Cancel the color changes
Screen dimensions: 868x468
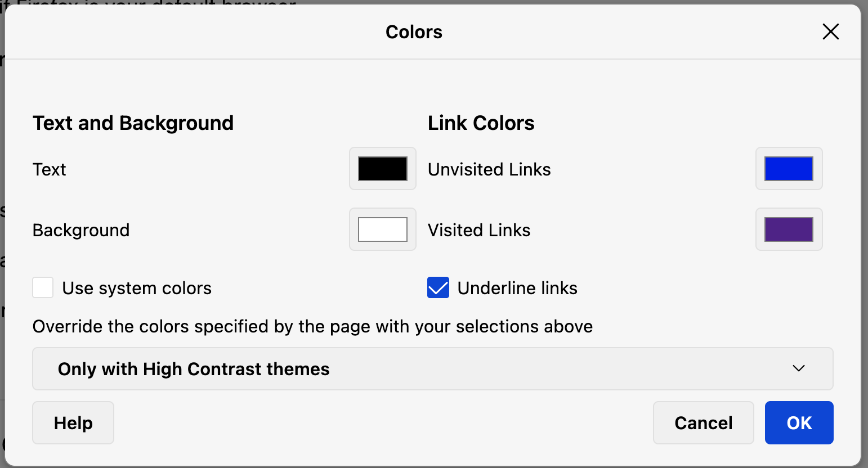[x=703, y=422]
